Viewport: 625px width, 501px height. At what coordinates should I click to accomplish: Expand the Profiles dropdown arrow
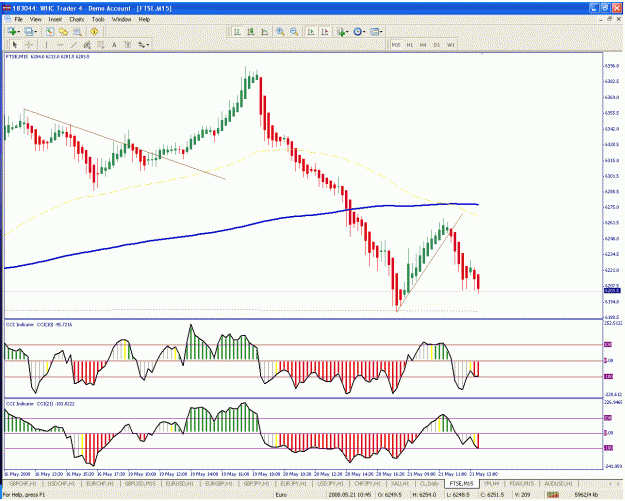pos(35,32)
